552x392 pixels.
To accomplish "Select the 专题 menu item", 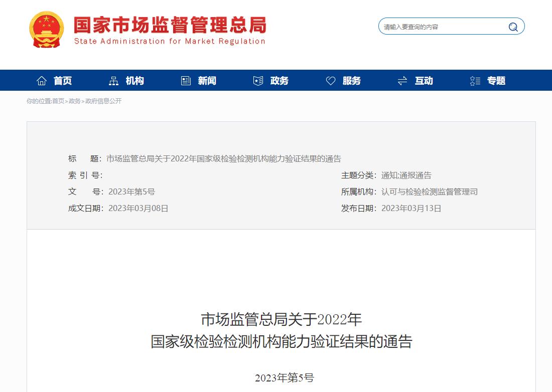I will pyautogui.click(x=496, y=81).
